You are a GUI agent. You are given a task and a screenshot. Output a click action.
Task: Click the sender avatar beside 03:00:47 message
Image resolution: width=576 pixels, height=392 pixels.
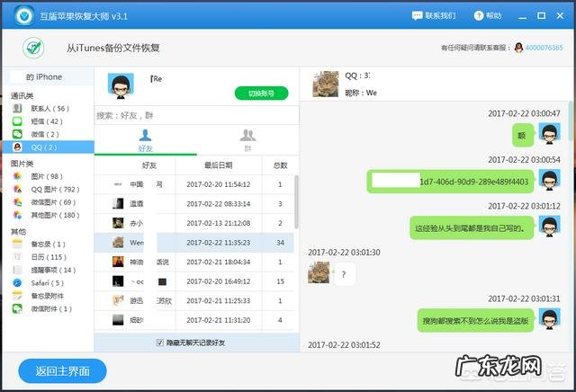(x=550, y=134)
